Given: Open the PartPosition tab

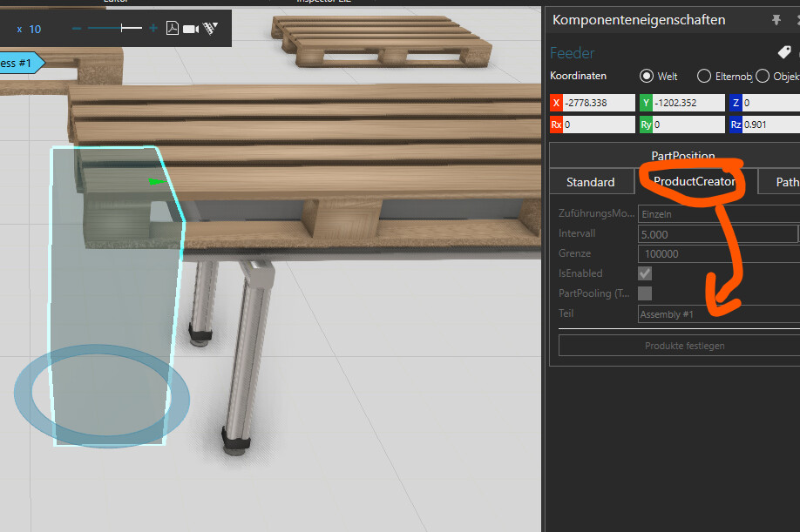Looking at the screenshot, I should point(682,156).
